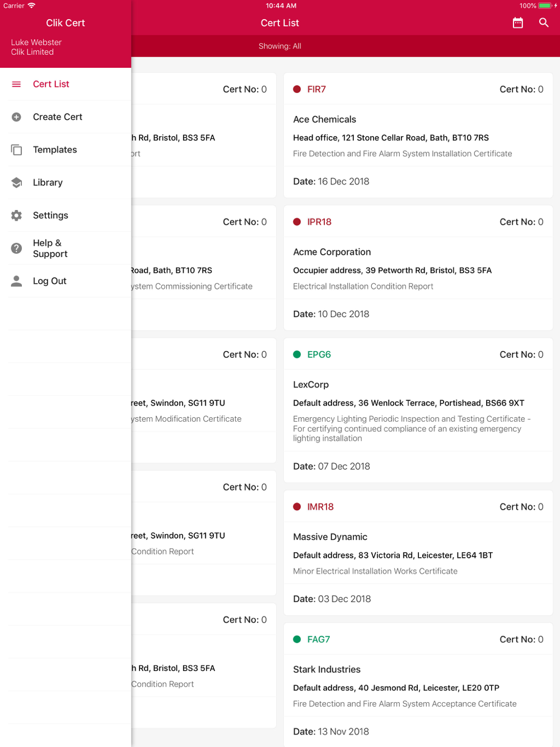Open the Stark Industries certificate card
560x747 pixels.
tap(418, 687)
